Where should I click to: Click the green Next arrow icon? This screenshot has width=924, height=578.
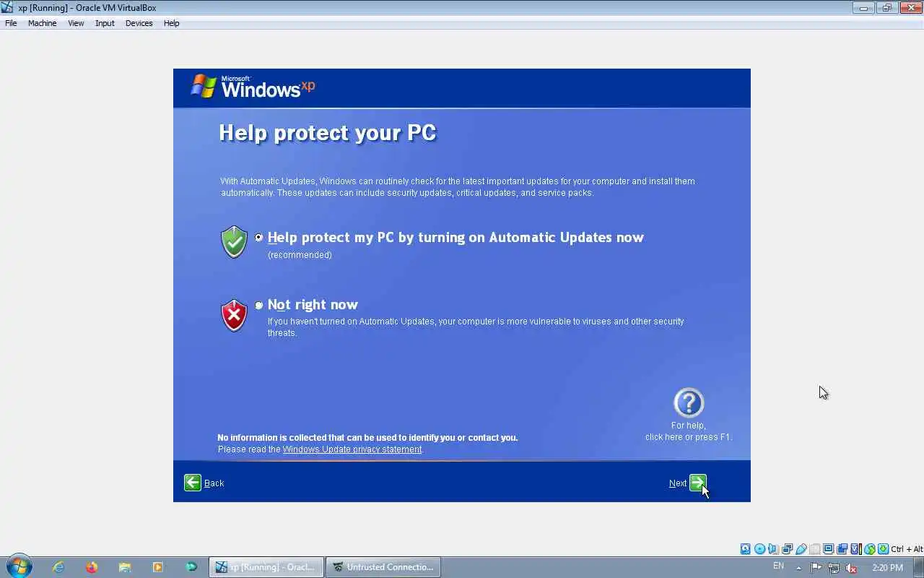point(698,483)
